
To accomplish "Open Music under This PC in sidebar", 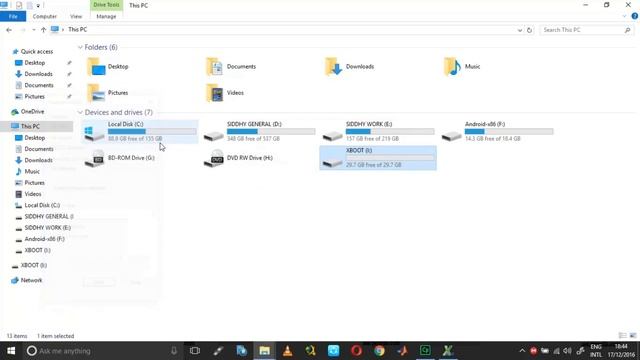I will point(32,171).
